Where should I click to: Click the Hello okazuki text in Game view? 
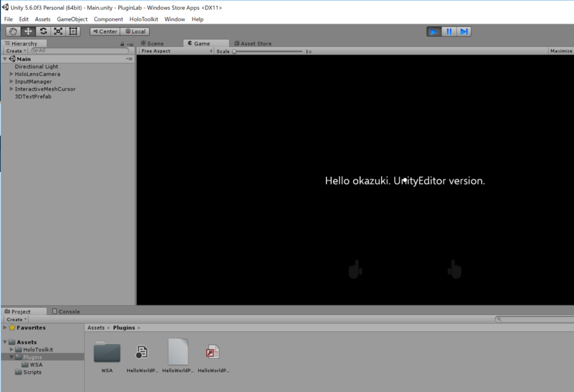[x=405, y=181]
